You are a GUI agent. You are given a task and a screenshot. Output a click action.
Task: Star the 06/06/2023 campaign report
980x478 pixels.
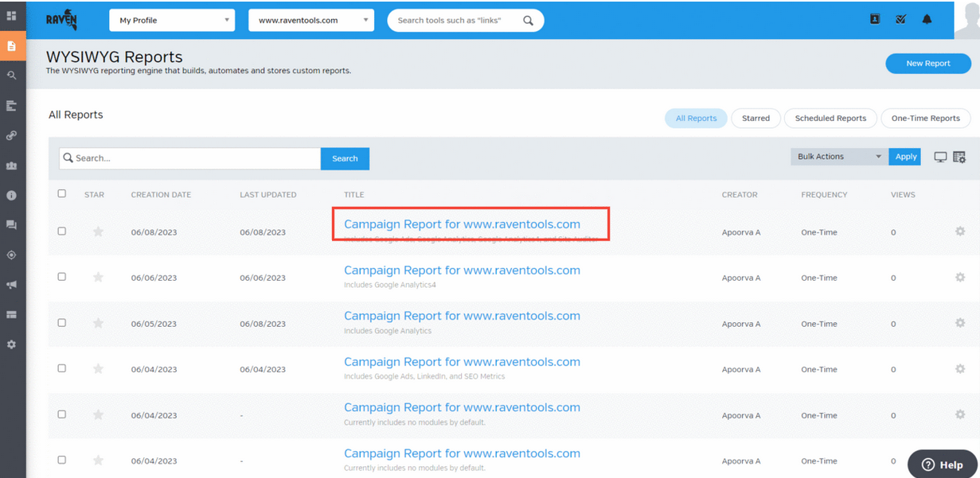[98, 278]
